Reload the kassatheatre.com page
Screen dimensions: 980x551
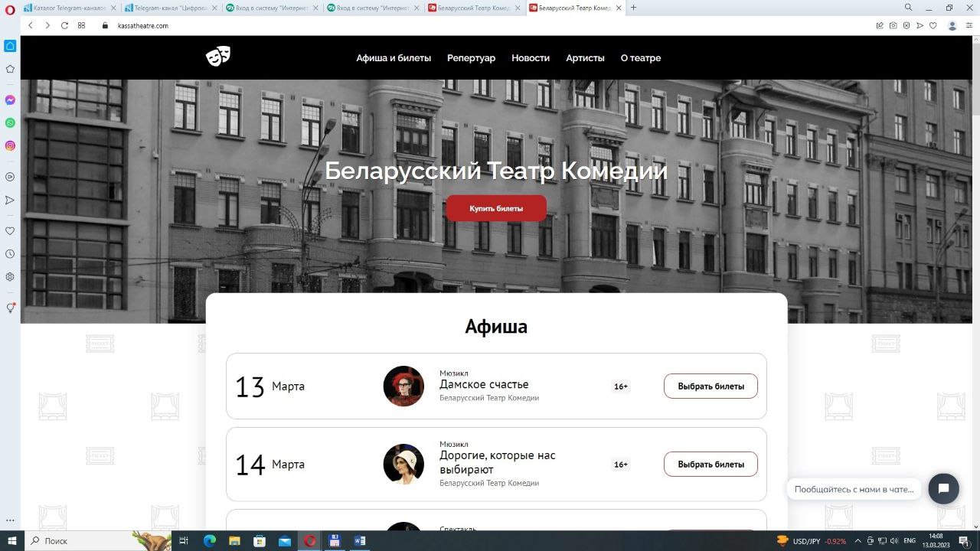(64, 25)
